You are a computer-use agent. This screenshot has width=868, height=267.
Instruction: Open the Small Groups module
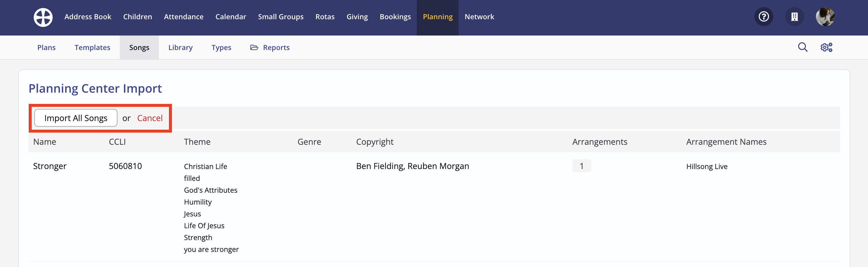click(281, 17)
